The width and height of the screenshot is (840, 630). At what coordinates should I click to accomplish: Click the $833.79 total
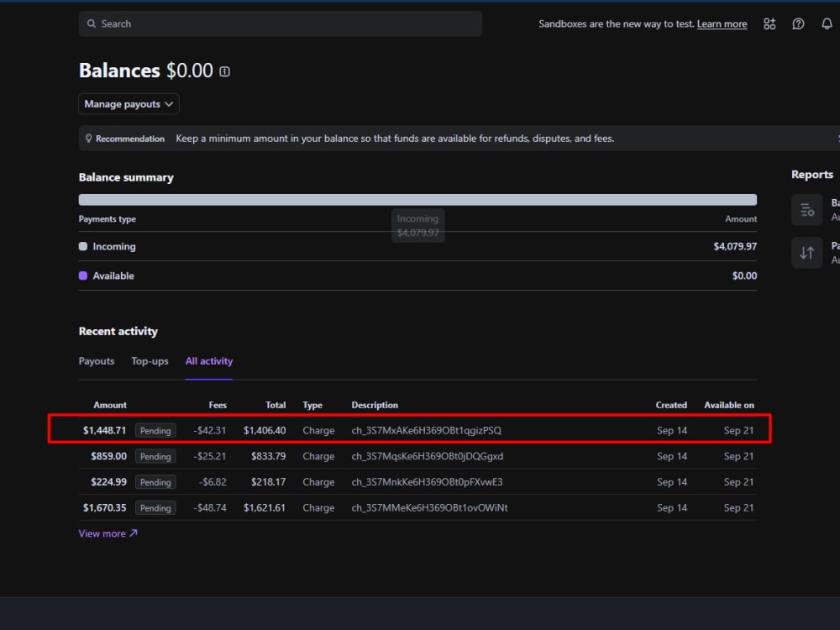269,456
